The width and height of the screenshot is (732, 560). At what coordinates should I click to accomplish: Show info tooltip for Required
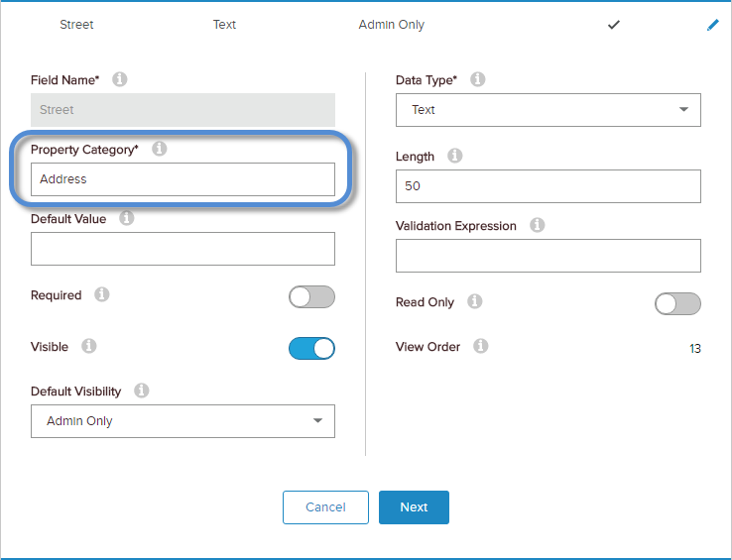coord(102,294)
